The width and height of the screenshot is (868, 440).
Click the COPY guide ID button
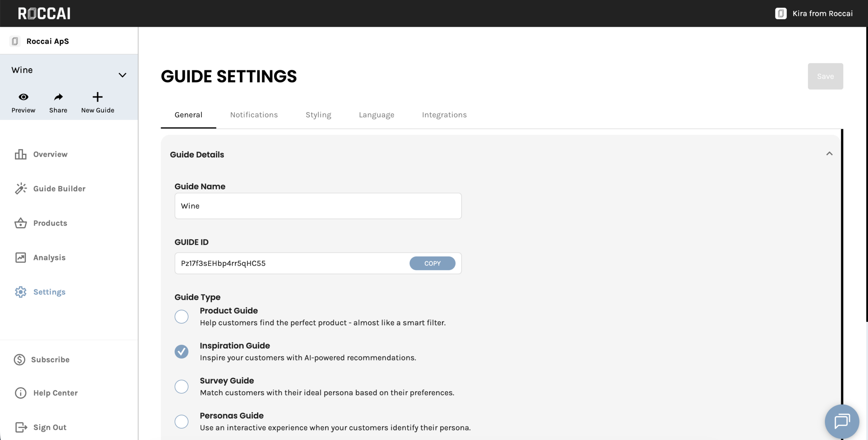pyautogui.click(x=432, y=264)
